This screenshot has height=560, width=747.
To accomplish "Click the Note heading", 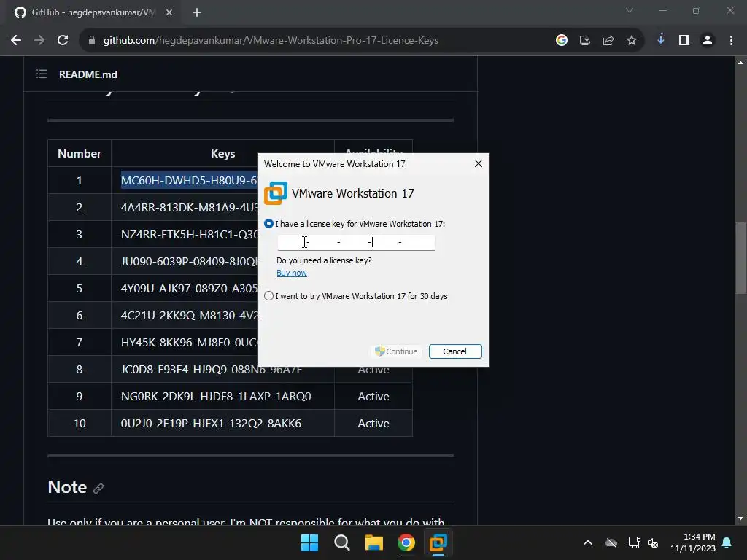I will tap(67, 487).
